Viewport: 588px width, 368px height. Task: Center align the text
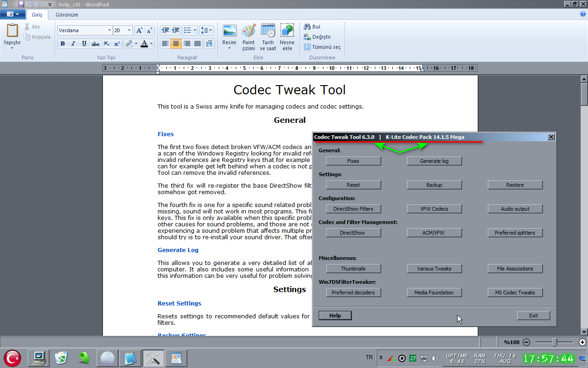point(175,44)
